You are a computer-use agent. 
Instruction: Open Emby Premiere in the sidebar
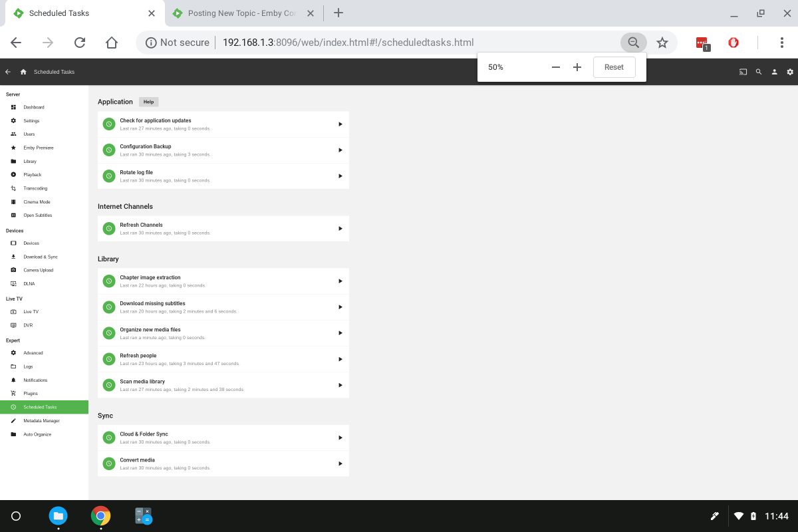coord(44,148)
